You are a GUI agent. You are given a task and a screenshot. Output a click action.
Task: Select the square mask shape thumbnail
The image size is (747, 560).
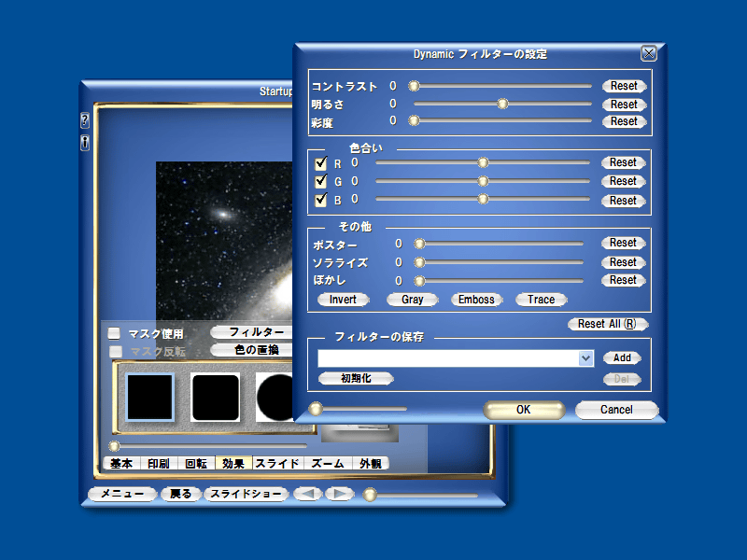click(149, 397)
